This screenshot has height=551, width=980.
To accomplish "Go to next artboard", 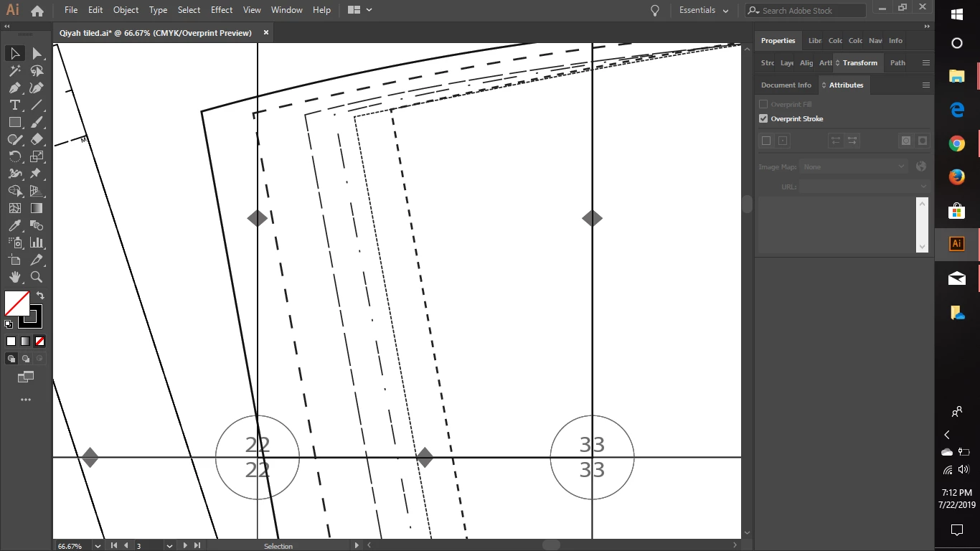I will coord(185,546).
